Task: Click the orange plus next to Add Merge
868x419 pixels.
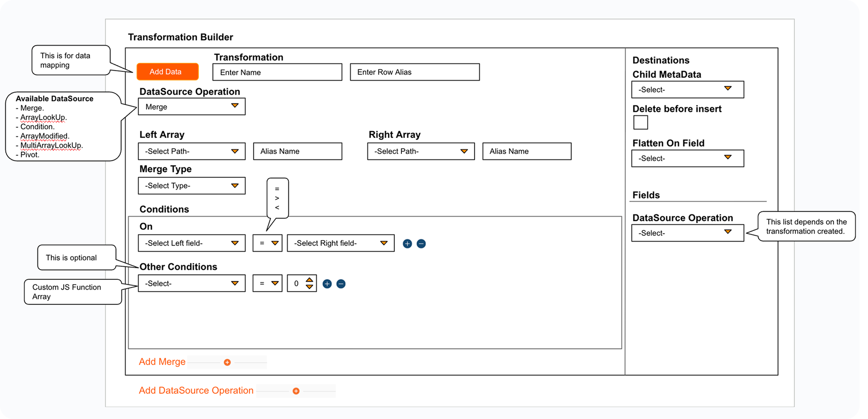Action: (x=227, y=362)
